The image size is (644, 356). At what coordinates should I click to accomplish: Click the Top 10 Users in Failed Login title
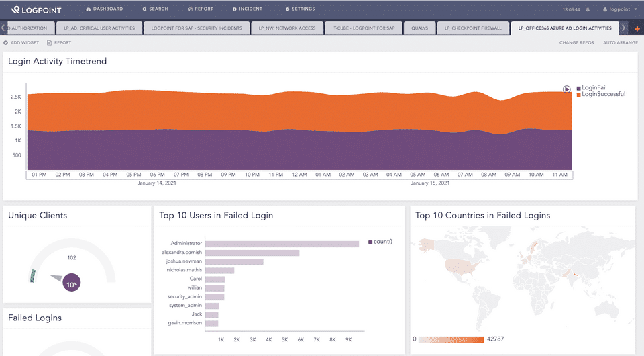216,216
